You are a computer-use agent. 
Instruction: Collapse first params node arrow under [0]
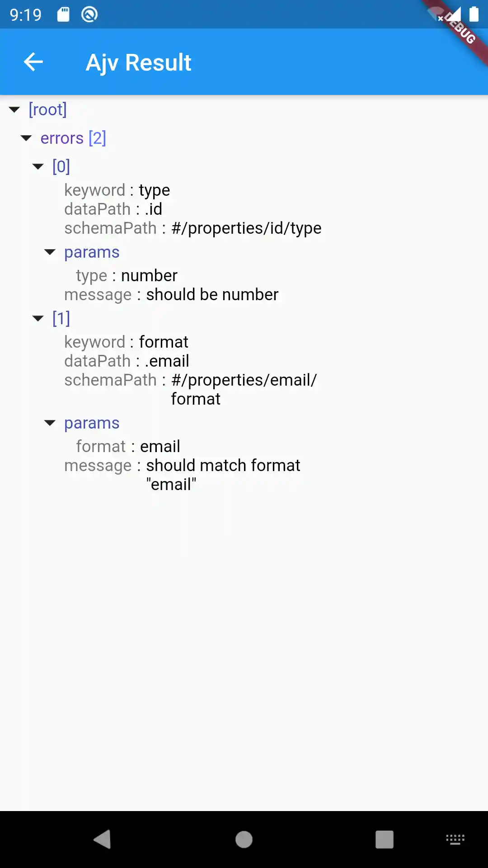pos(50,252)
